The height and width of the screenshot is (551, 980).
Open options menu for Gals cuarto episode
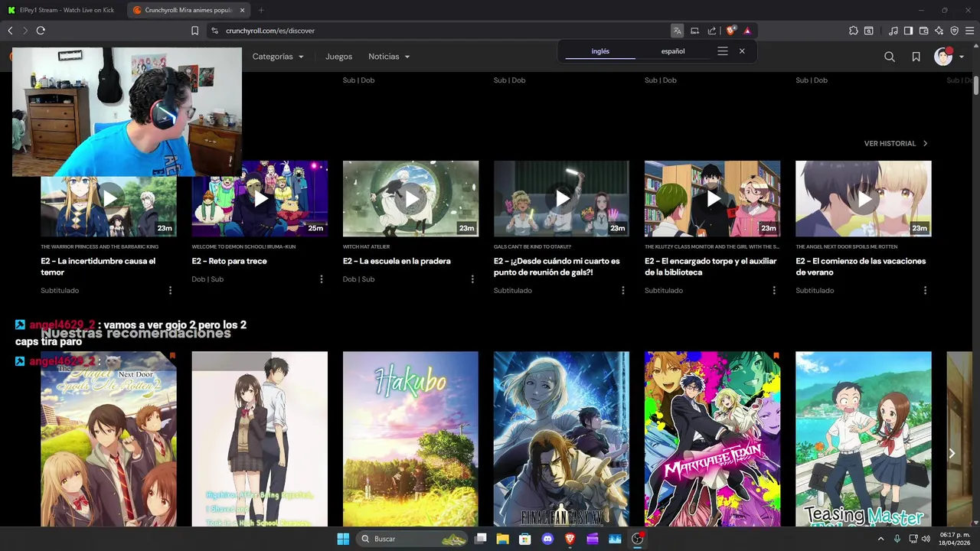pos(623,291)
